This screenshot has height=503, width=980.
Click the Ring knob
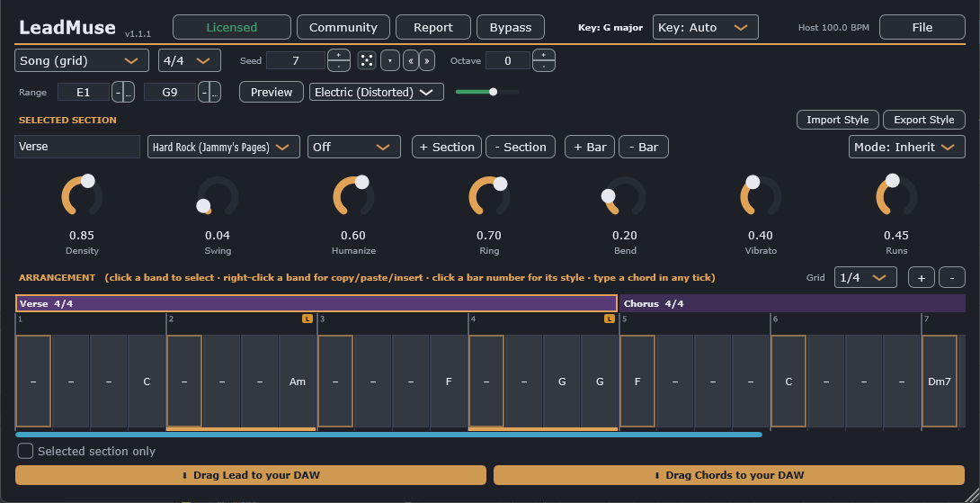pyautogui.click(x=489, y=196)
